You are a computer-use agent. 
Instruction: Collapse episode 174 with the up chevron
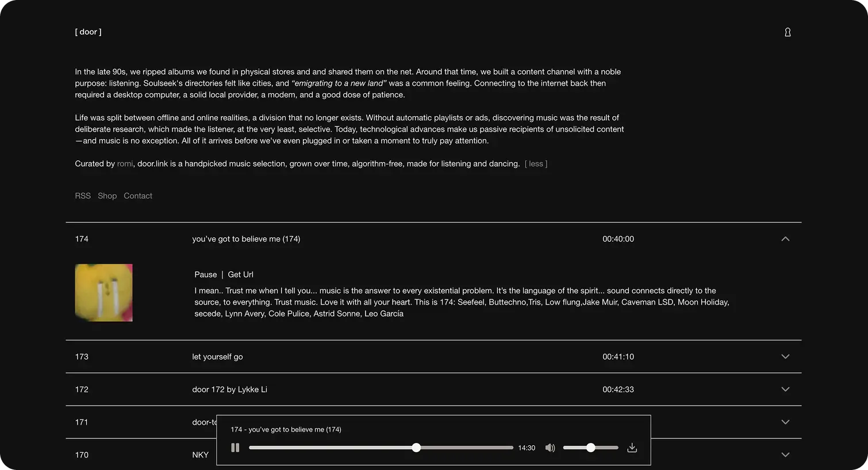point(785,239)
